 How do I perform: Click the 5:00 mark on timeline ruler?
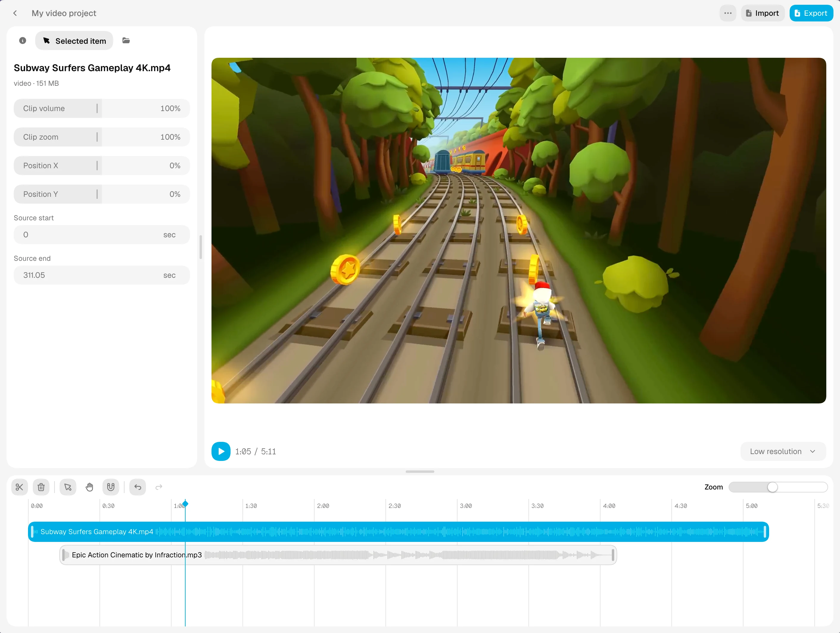point(752,506)
